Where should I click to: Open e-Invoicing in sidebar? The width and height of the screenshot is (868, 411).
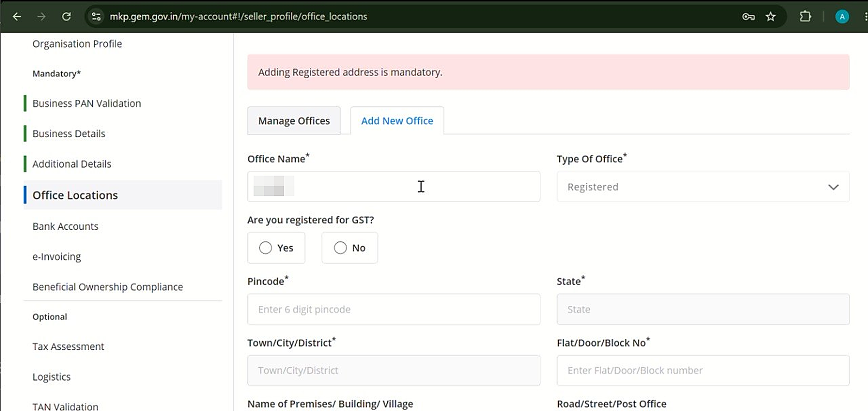click(x=56, y=257)
